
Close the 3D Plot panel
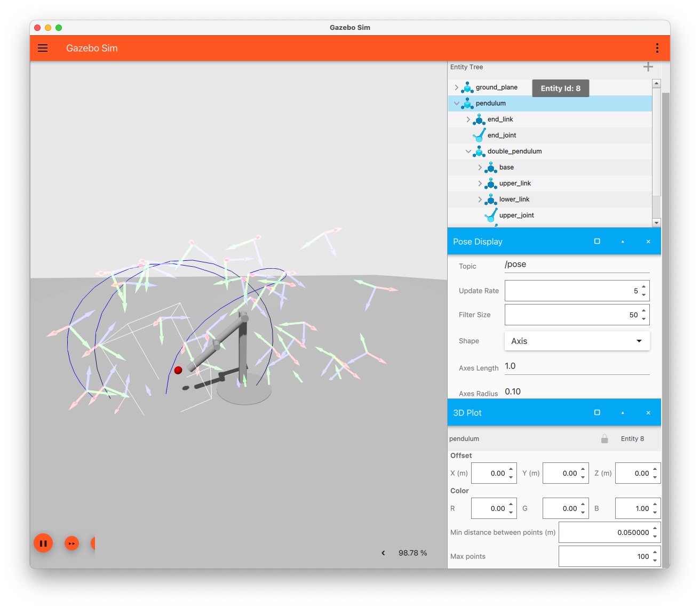click(x=648, y=413)
